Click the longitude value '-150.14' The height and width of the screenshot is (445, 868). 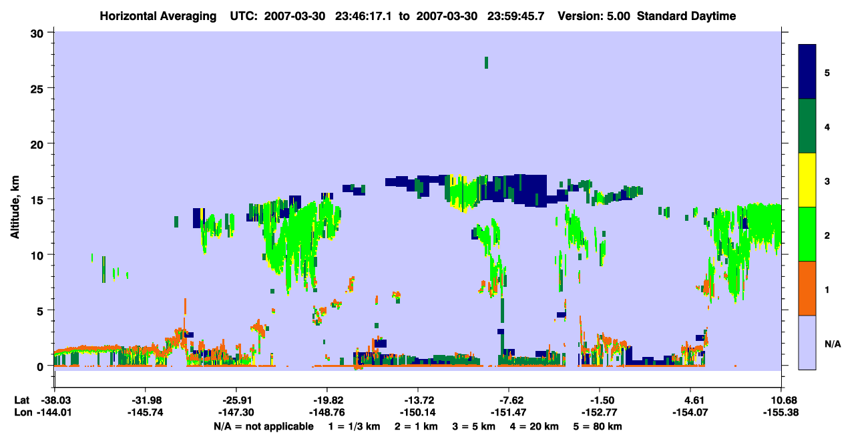(417, 412)
